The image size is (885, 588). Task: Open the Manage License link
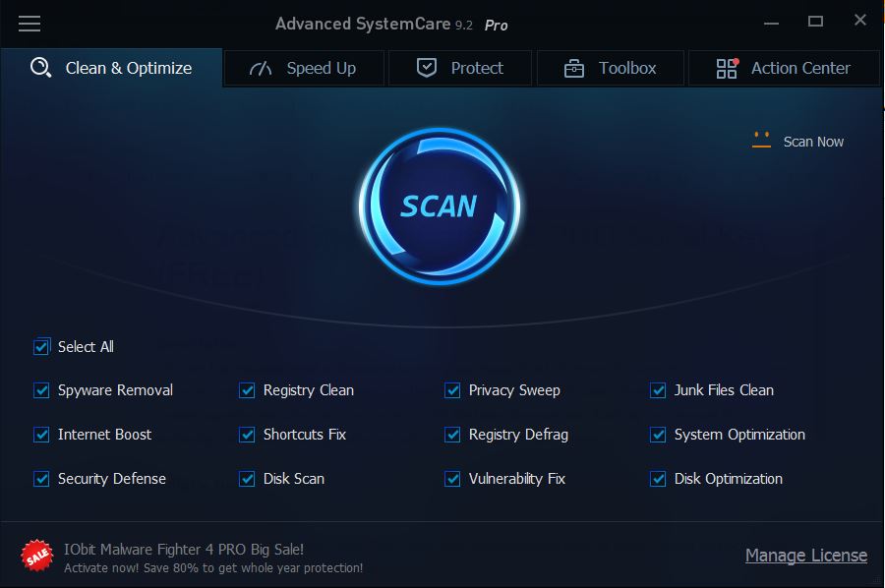point(806,556)
